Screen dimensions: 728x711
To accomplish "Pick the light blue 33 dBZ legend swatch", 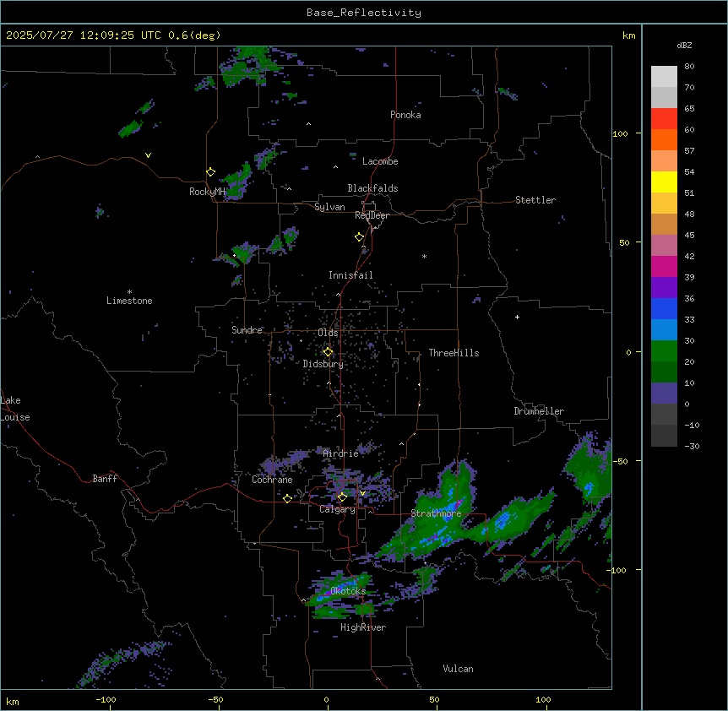I will click(x=664, y=329).
